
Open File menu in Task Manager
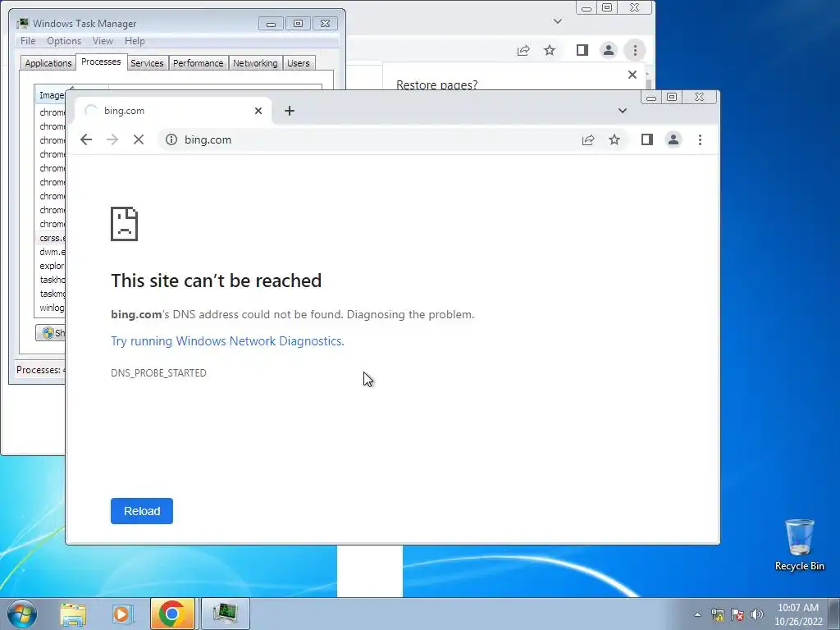coord(28,41)
